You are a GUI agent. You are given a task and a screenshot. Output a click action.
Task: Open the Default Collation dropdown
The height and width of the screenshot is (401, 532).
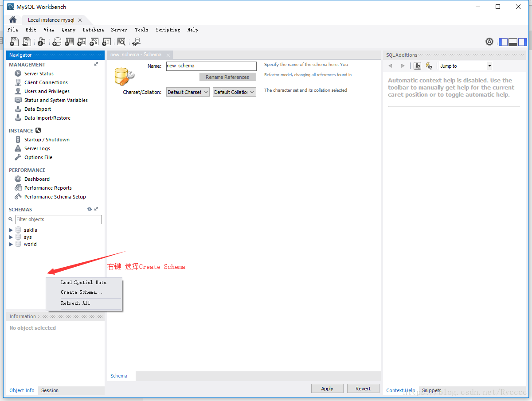[x=235, y=92]
